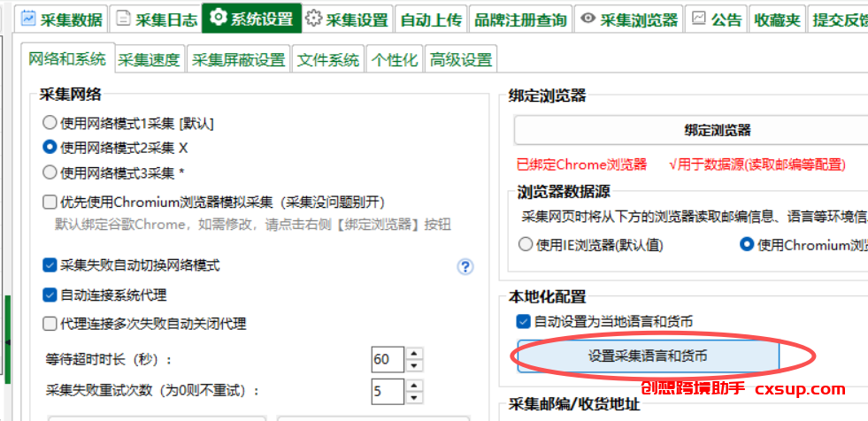Toggle 采集失败自动切换网络模式 checkbox

50,265
